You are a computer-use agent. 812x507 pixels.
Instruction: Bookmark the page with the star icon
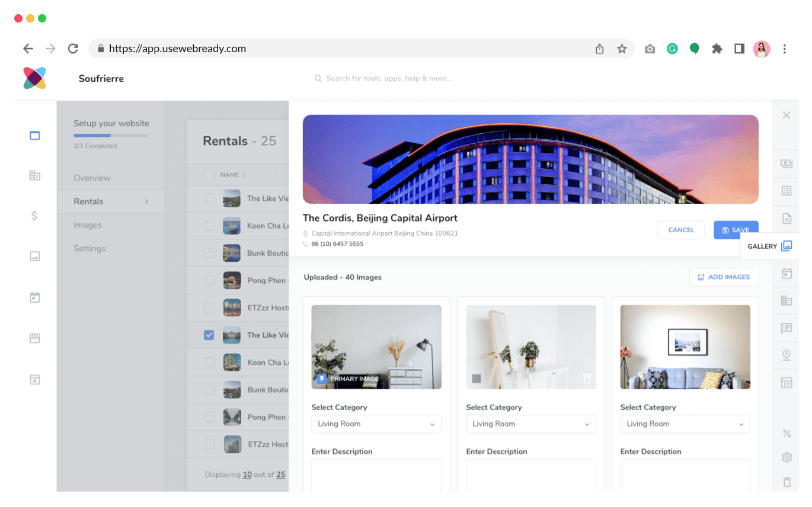[622, 49]
